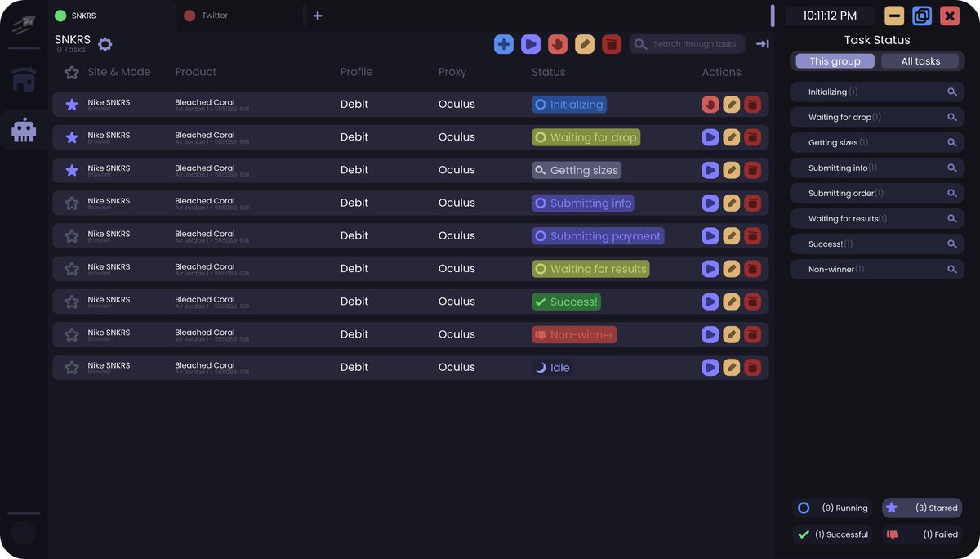Show the (3) Starred tasks
This screenshot has width=980, height=559.
pyautogui.click(x=922, y=508)
